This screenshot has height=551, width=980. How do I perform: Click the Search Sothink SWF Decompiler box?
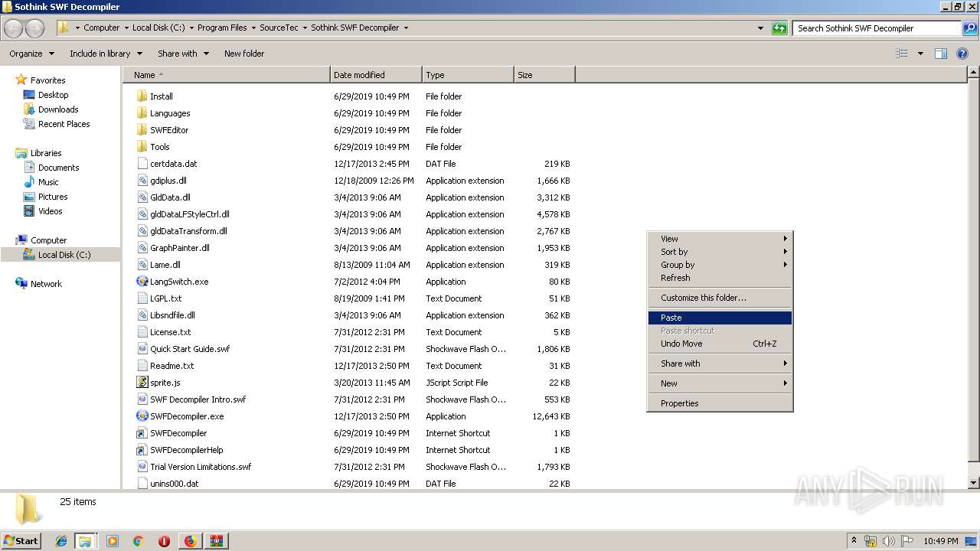[877, 28]
